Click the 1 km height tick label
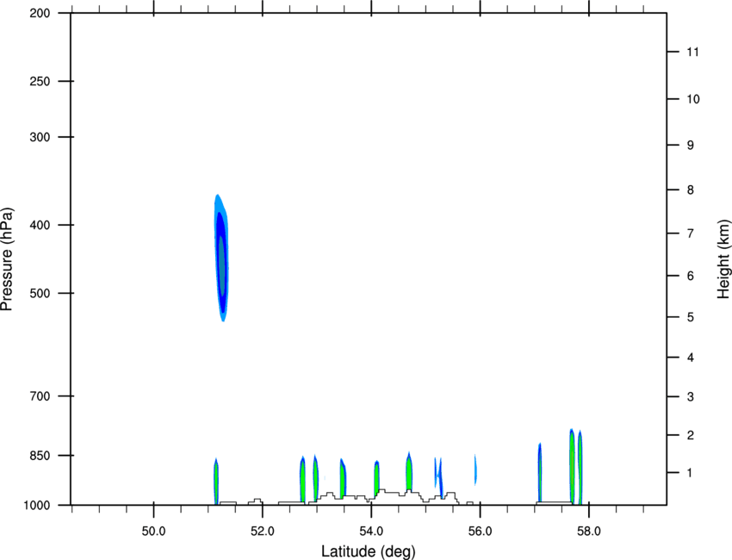Viewport: 732px width, 560px height. point(690,473)
